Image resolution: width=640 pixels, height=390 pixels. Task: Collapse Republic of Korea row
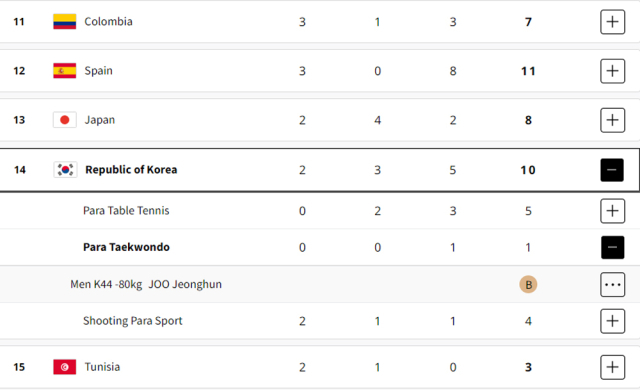point(612,170)
